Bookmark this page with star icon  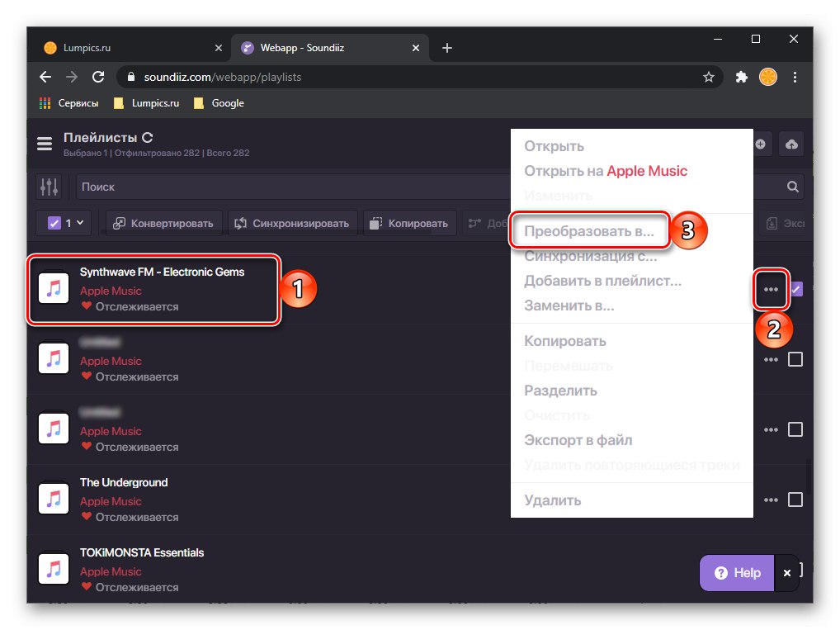[708, 77]
